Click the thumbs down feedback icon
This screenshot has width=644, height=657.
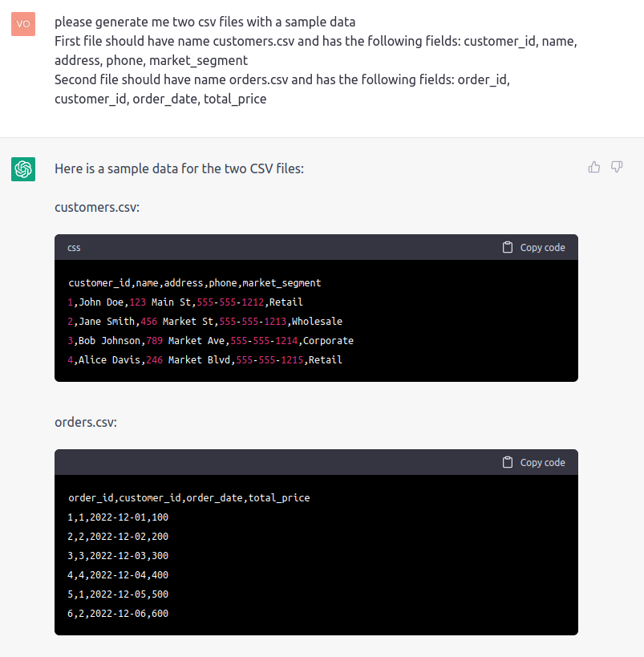(617, 167)
